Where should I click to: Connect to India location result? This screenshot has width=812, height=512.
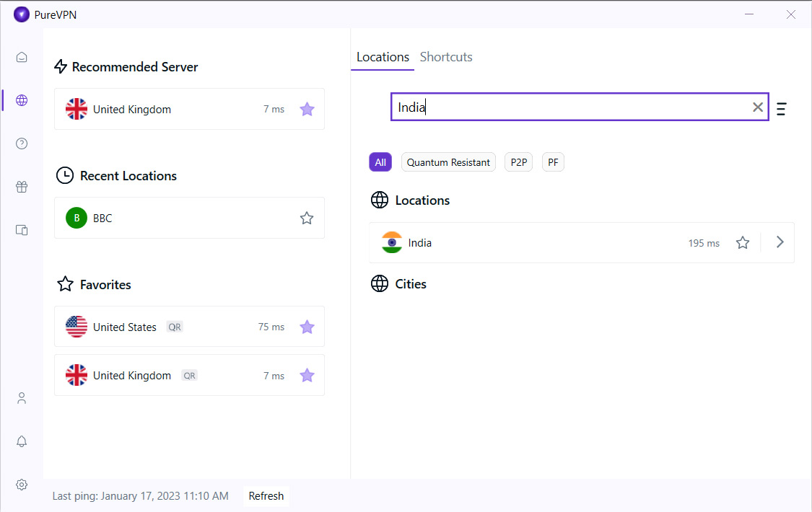[x=582, y=242]
